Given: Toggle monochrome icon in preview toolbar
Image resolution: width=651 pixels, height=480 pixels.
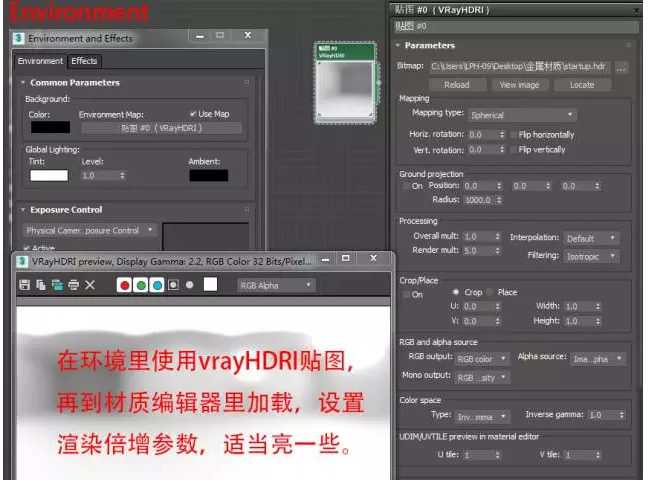Looking at the screenshot, I should click(x=190, y=285).
